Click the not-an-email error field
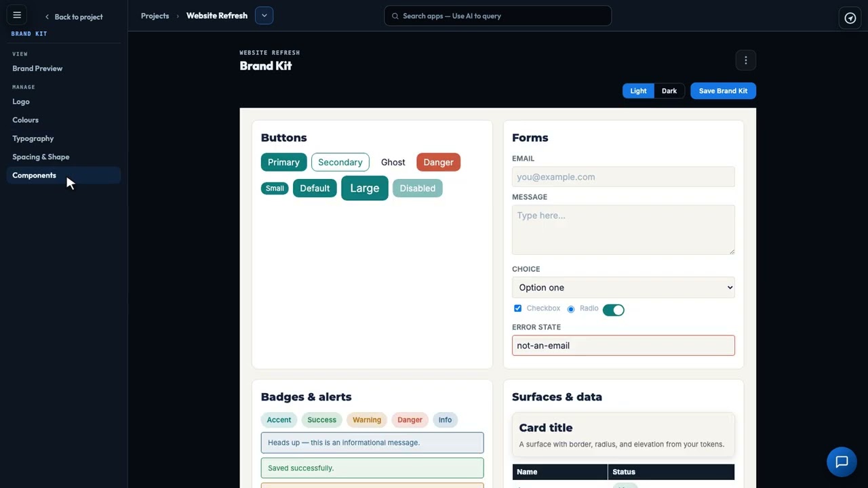Screen dimensions: 868x488 (623, 346)
